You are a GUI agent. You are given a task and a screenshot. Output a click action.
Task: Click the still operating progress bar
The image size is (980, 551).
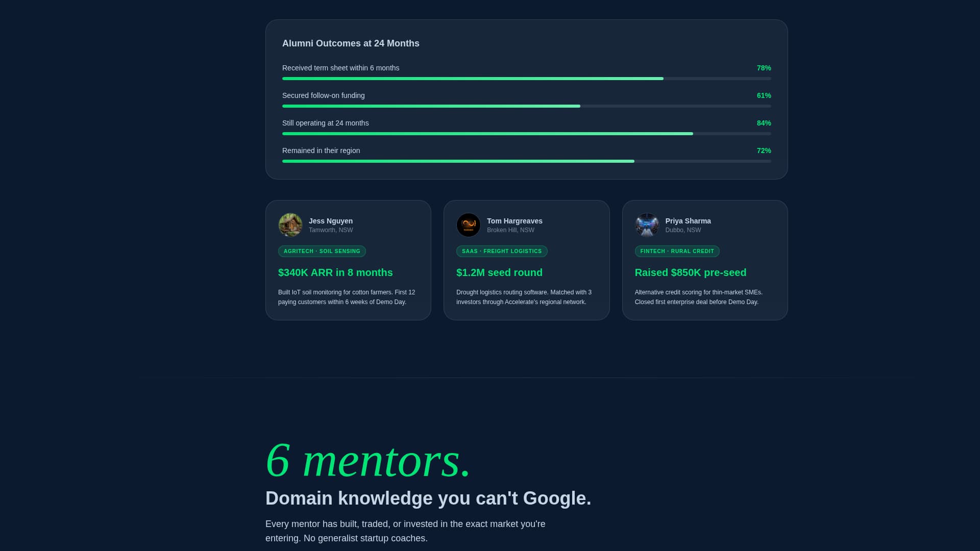coord(526,134)
